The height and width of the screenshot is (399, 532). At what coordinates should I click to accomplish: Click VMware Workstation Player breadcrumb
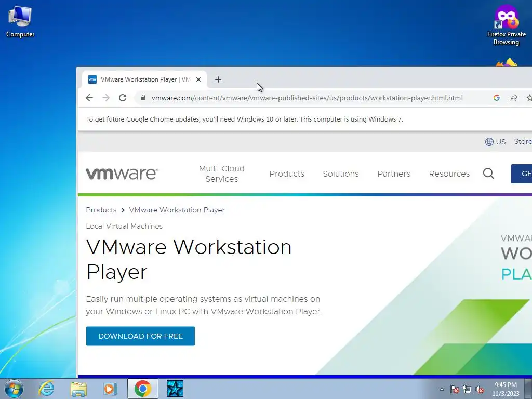(177, 210)
